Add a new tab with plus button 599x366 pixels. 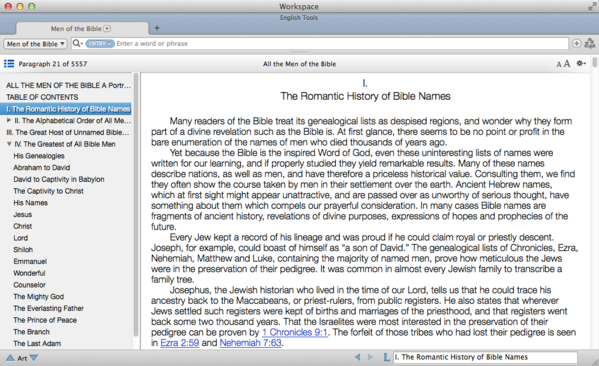point(157,28)
